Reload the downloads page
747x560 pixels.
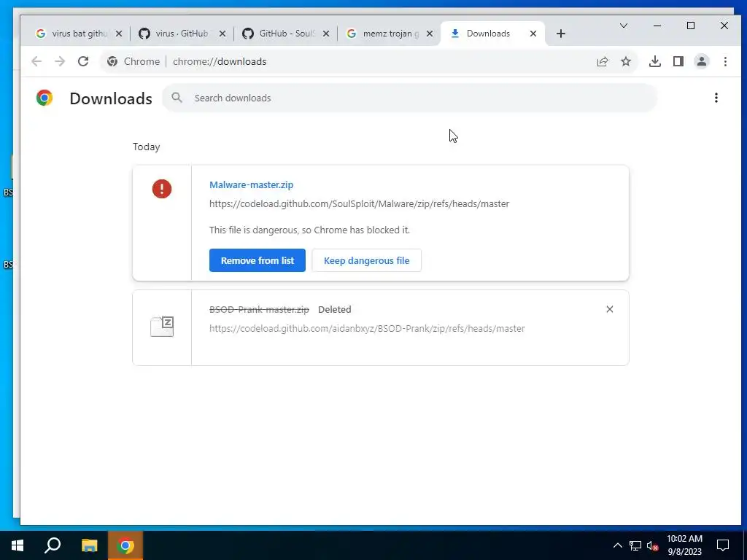[83, 61]
